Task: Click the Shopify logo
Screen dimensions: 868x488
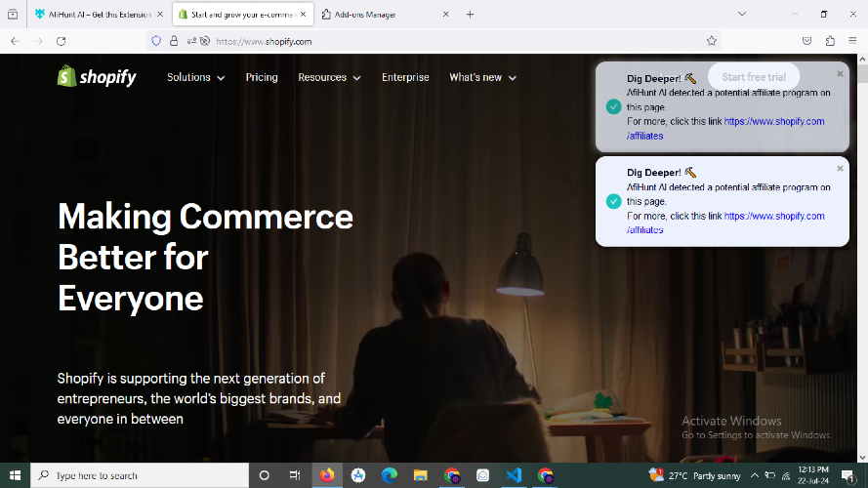Action: pos(97,77)
